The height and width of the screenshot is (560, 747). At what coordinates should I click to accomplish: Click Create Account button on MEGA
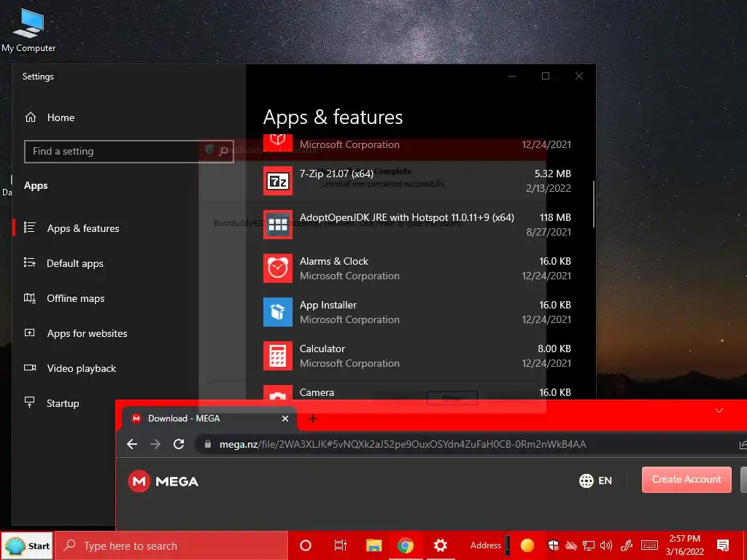[x=686, y=480]
